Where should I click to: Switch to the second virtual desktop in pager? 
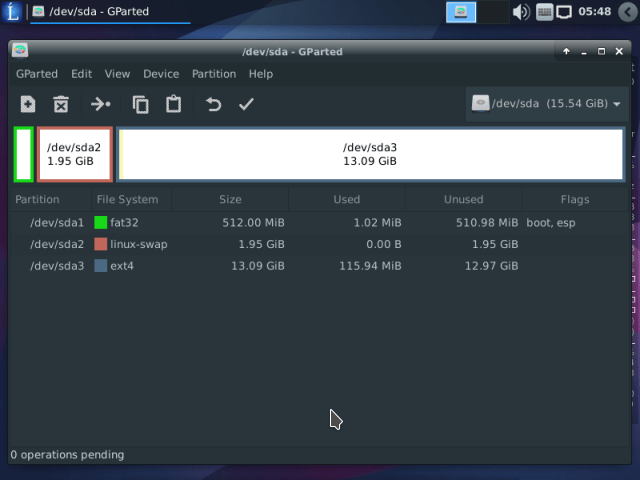(x=493, y=12)
